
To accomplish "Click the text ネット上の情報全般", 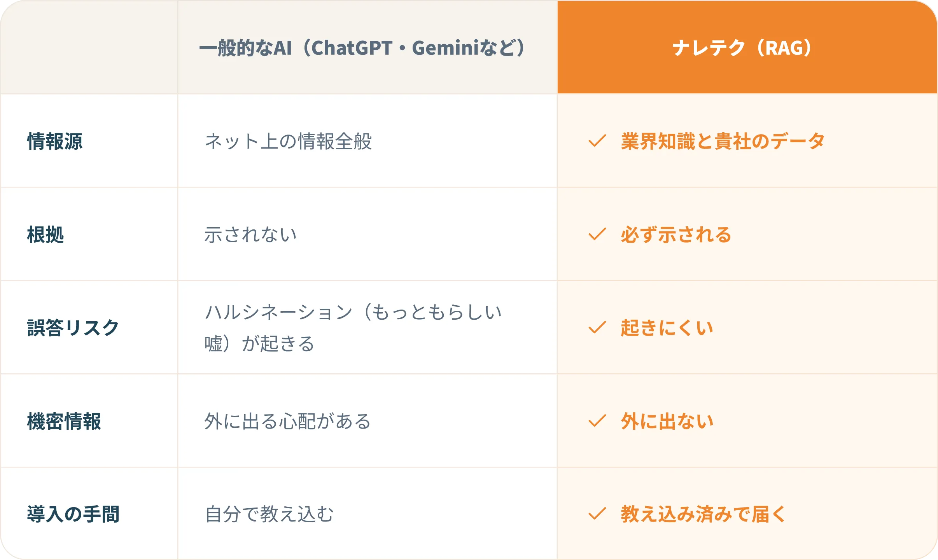I will pyautogui.click(x=288, y=141).
